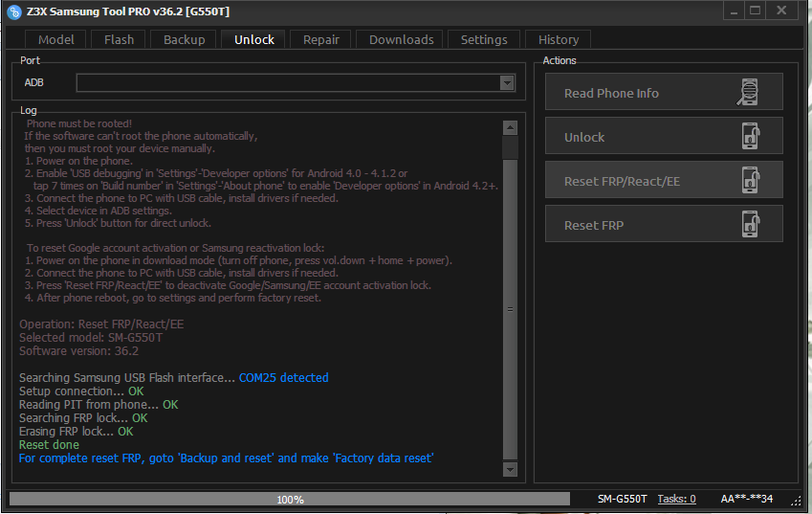Expand the ADB port dropdown arrow
This screenshot has width=812, height=514.
(507, 83)
